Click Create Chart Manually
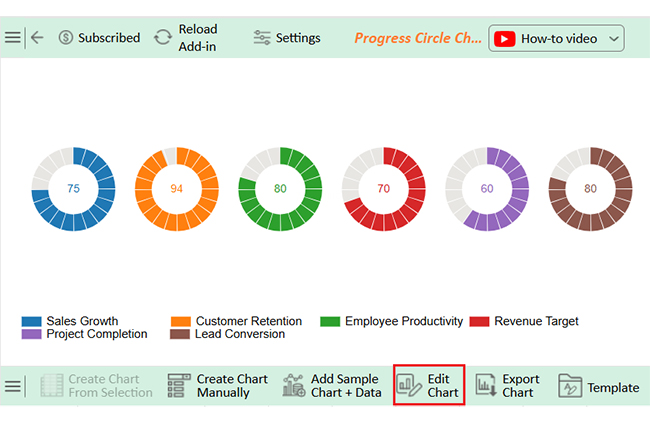The width and height of the screenshot is (650, 423). (x=218, y=386)
